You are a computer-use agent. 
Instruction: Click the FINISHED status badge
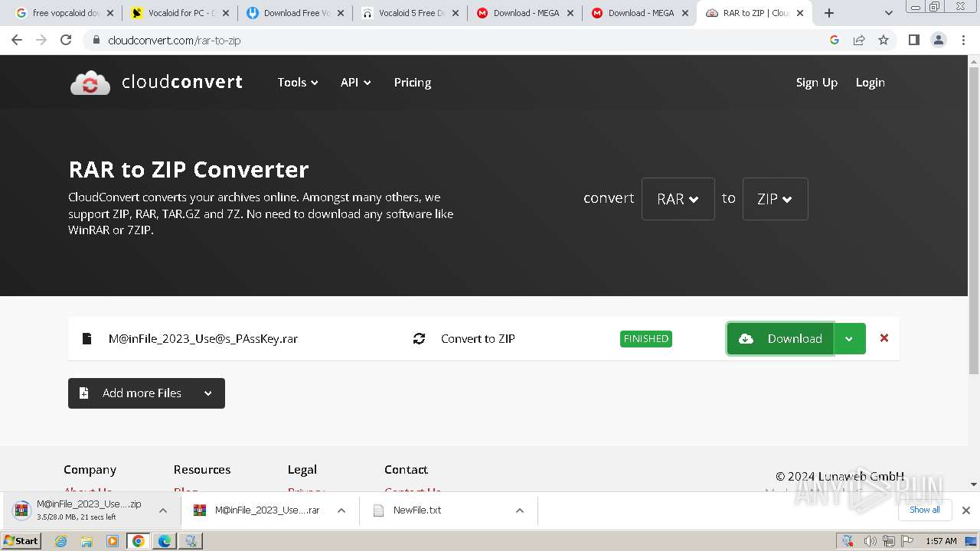pyautogui.click(x=646, y=338)
